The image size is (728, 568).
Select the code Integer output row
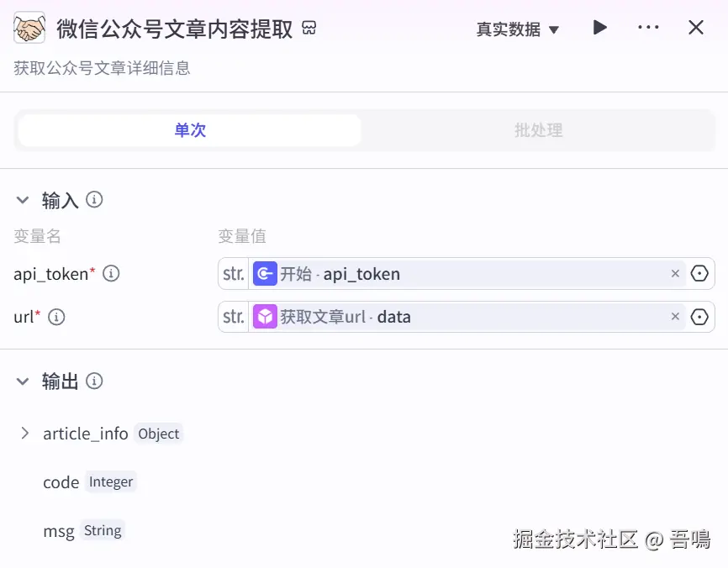tap(88, 482)
